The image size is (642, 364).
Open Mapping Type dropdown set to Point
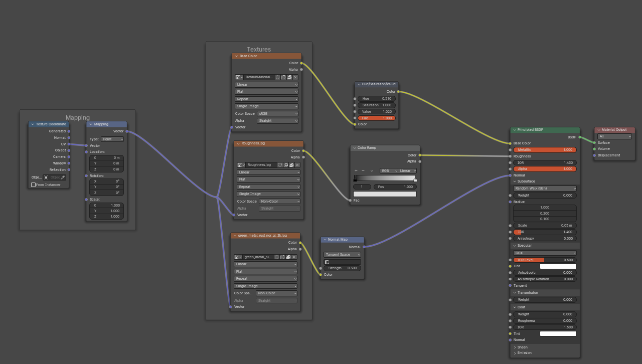112,139
